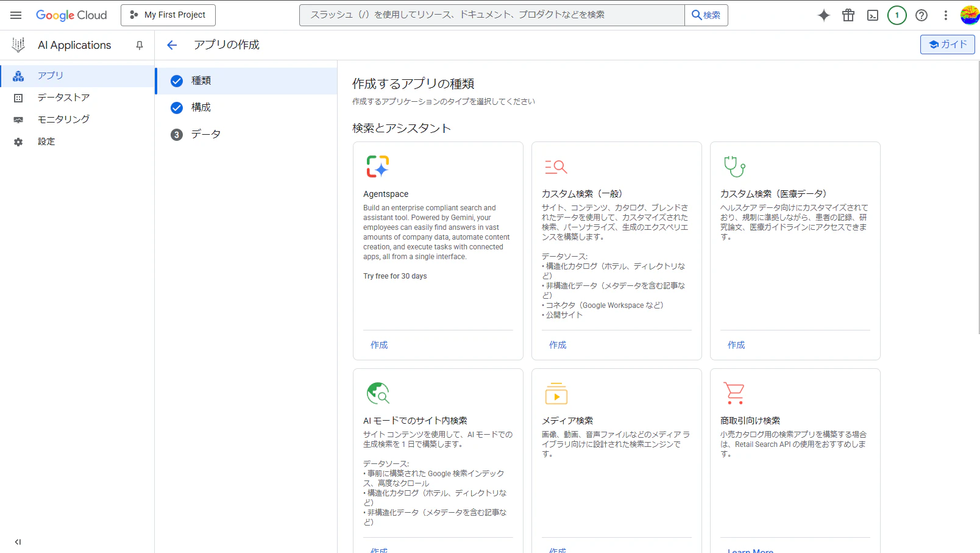Click the Agentspace card title
980x553 pixels.
click(386, 194)
